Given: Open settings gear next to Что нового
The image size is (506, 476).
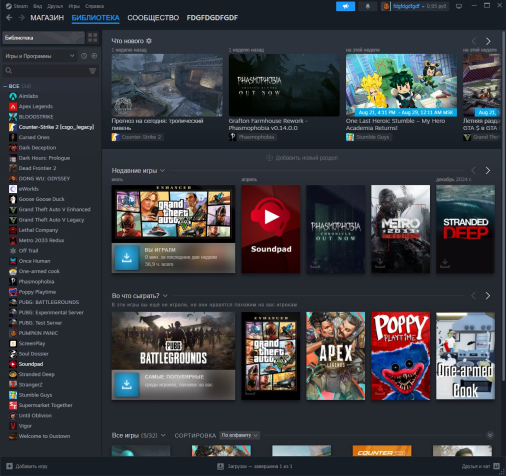Looking at the screenshot, I should pyautogui.click(x=149, y=41).
